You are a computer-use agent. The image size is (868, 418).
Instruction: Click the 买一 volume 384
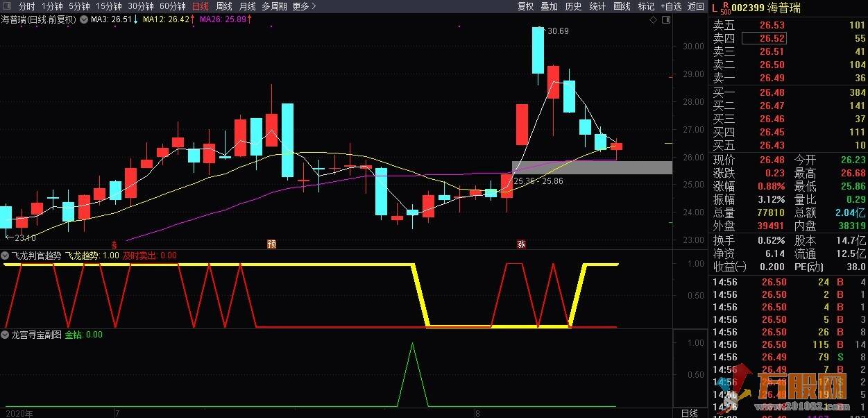click(857, 92)
